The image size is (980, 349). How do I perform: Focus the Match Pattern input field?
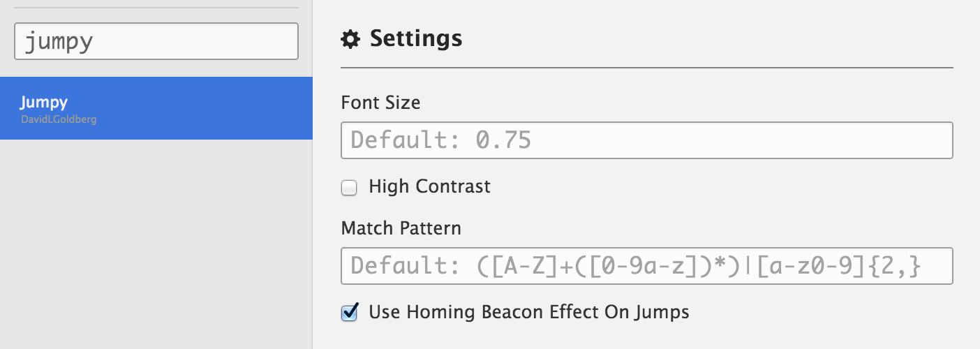646,266
